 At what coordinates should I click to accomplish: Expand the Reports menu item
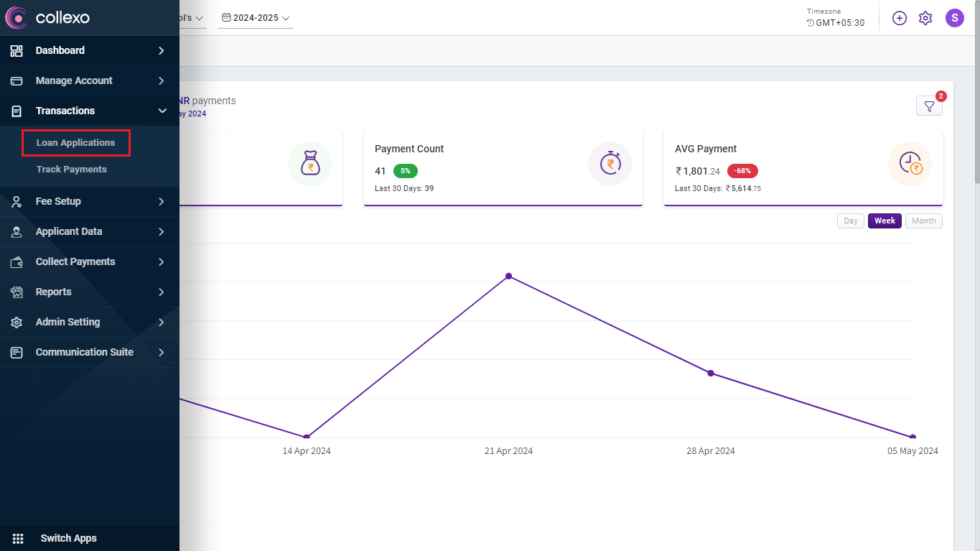(90, 292)
